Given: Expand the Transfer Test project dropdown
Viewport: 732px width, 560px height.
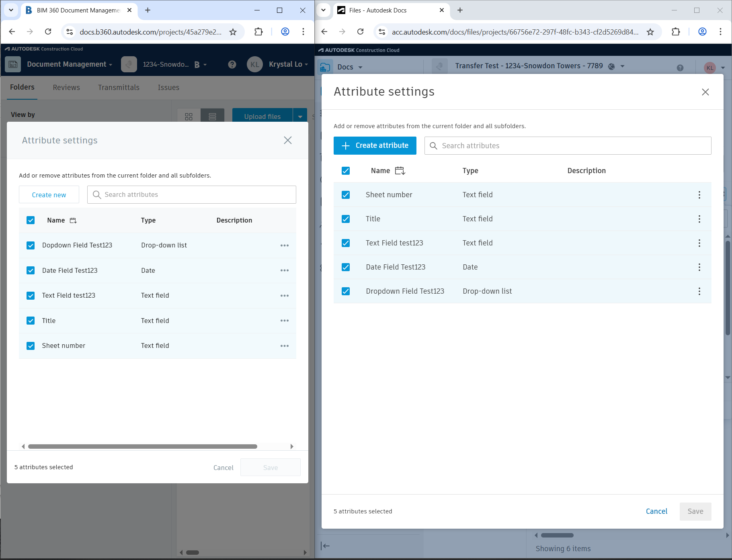Looking at the screenshot, I should [x=622, y=66].
